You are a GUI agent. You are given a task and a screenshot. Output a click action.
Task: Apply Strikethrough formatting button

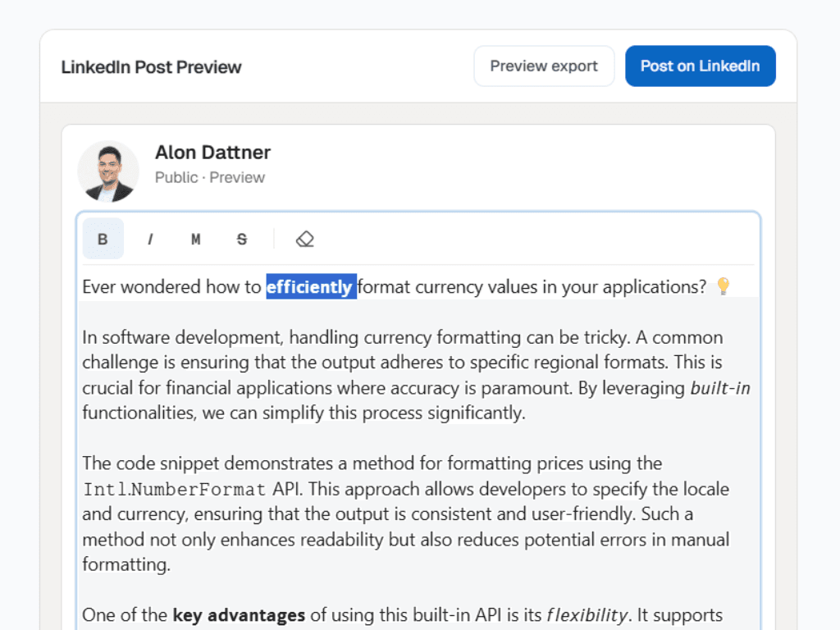242,239
